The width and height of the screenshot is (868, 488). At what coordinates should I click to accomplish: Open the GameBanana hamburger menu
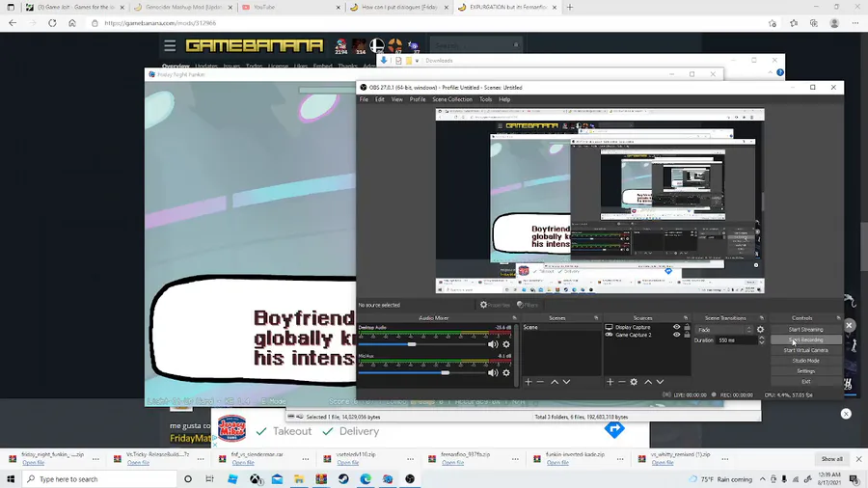[x=170, y=45]
